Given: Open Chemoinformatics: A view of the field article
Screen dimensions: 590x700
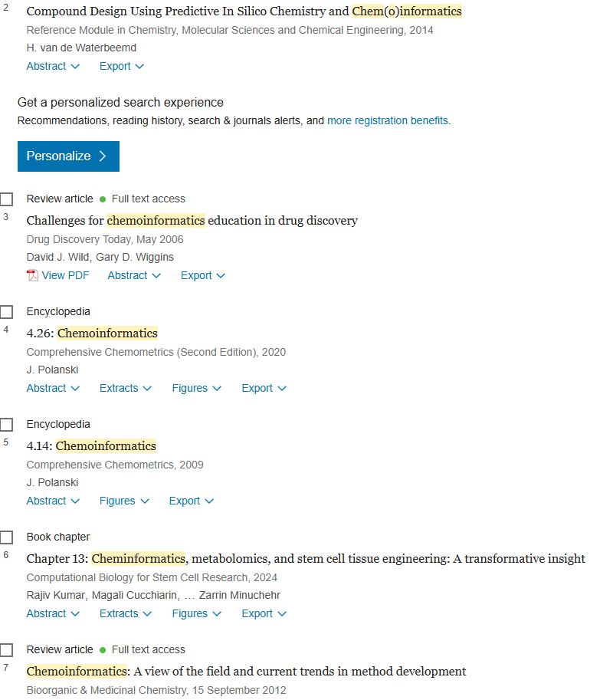Looking at the screenshot, I should pyautogui.click(x=246, y=672).
